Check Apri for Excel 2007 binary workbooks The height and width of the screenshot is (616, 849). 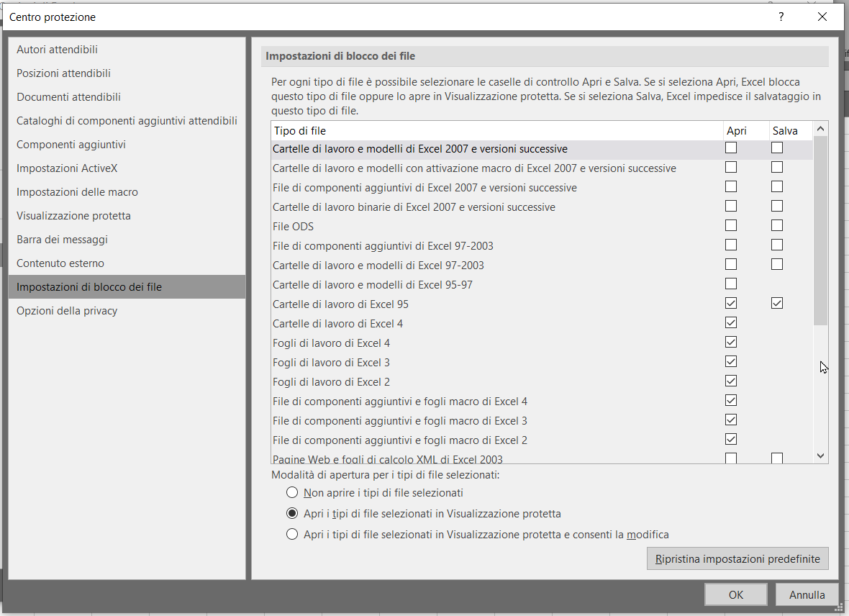731,206
